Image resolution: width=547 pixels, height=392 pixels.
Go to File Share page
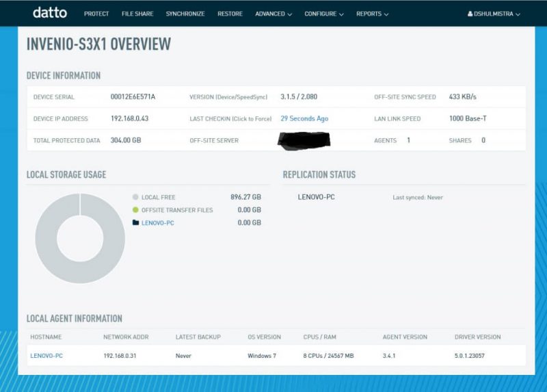tap(137, 14)
